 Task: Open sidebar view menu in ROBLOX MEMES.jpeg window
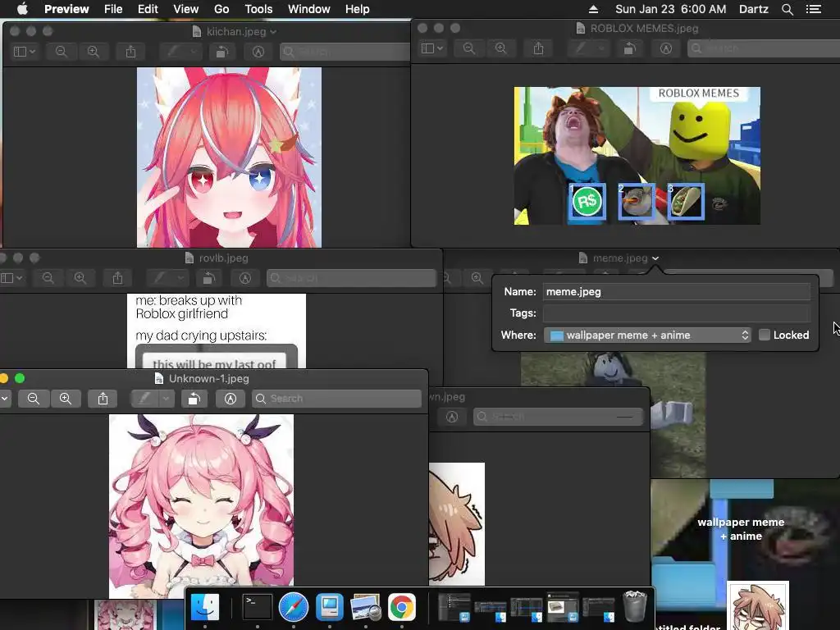[x=431, y=48]
